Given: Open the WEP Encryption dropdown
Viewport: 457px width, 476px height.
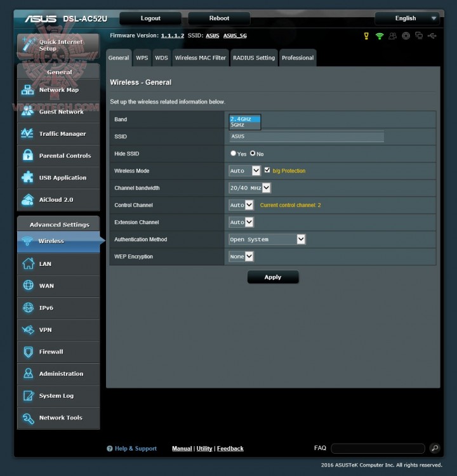Looking at the screenshot, I should coord(241,256).
